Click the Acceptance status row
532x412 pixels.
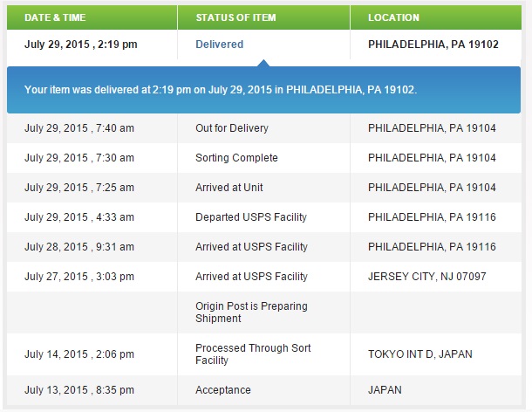click(x=264, y=390)
